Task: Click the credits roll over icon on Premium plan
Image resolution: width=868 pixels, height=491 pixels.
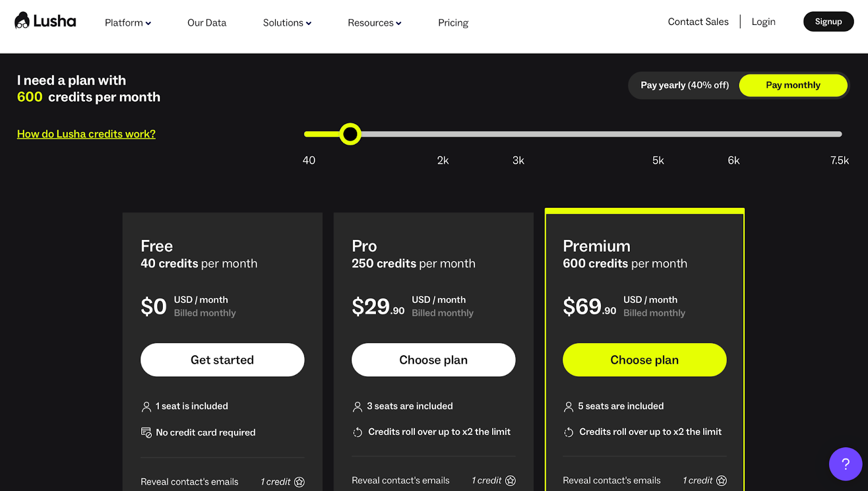Action: coord(569,432)
